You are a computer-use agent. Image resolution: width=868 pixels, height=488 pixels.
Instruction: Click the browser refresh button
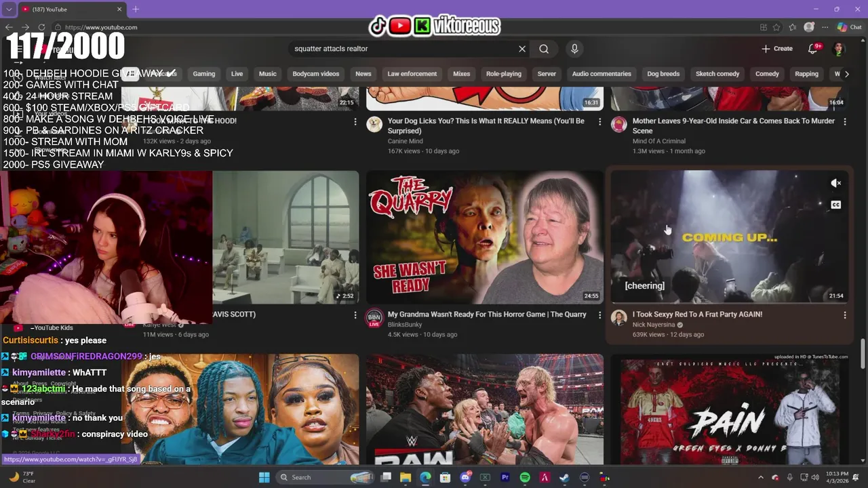[x=42, y=27]
